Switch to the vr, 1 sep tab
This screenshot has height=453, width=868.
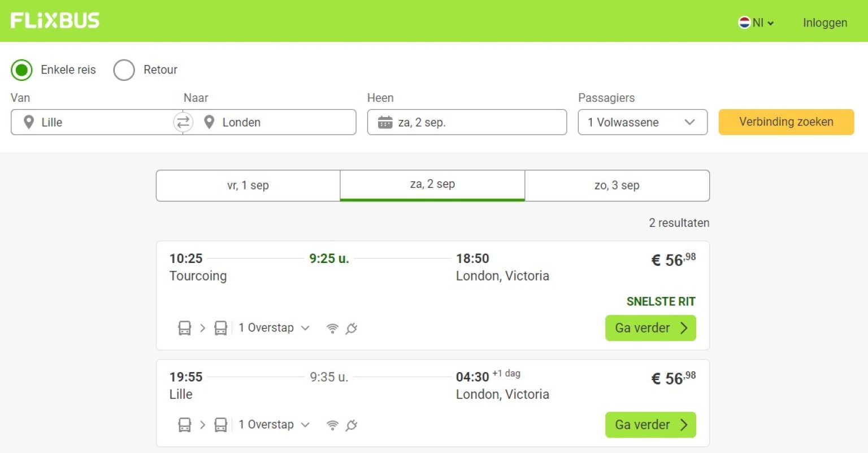[248, 185]
